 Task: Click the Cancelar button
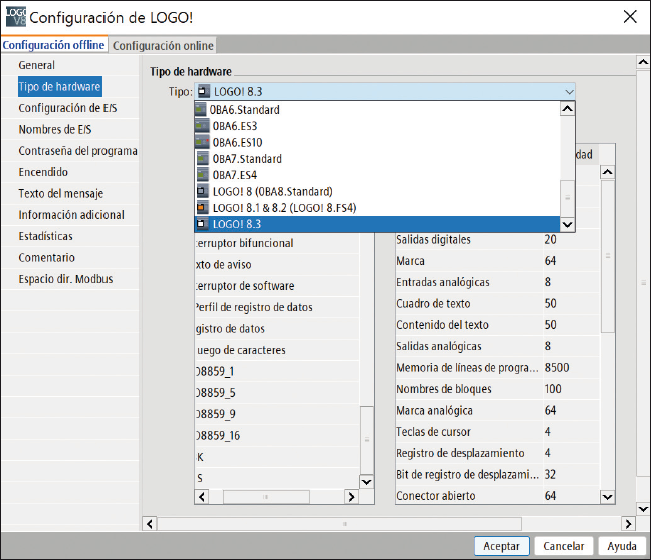565,546
